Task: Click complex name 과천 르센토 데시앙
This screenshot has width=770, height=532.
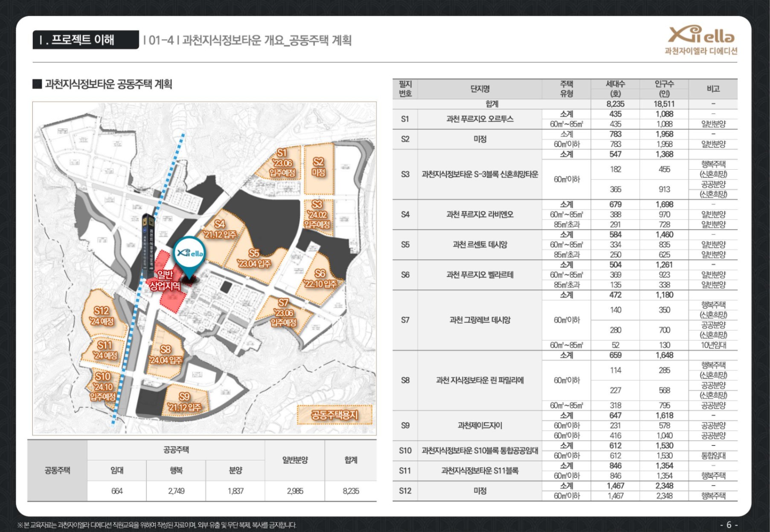Action: coord(480,245)
